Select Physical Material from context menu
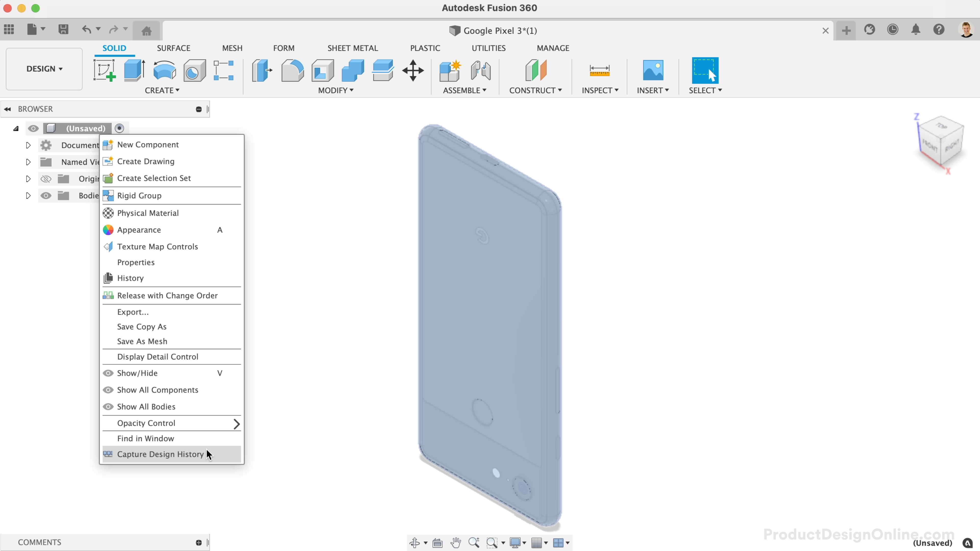This screenshot has width=980, height=551. click(148, 212)
